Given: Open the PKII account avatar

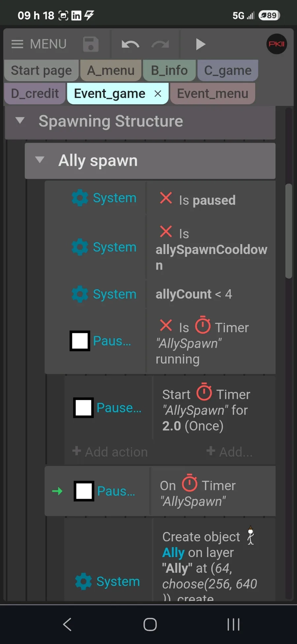Looking at the screenshot, I should coord(277,44).
